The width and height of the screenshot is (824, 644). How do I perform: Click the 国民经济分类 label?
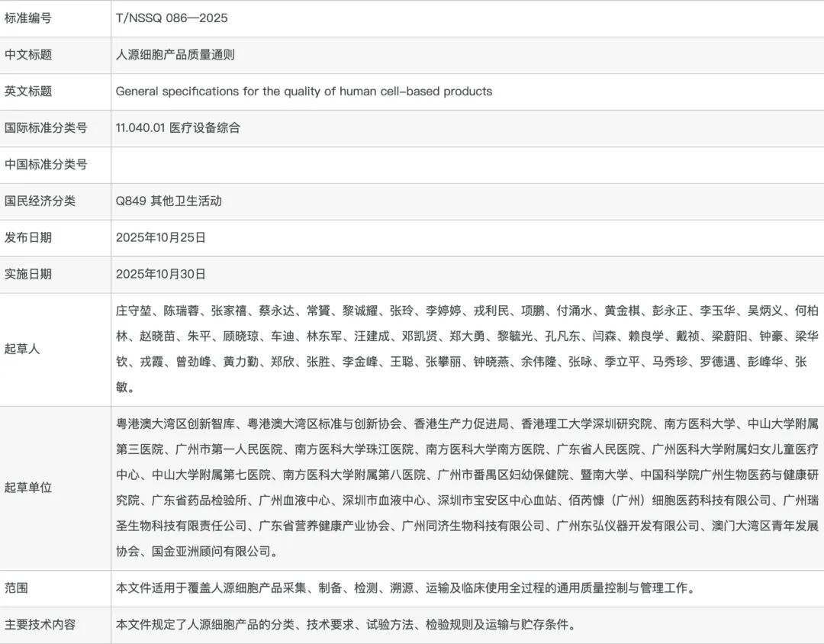40,201
